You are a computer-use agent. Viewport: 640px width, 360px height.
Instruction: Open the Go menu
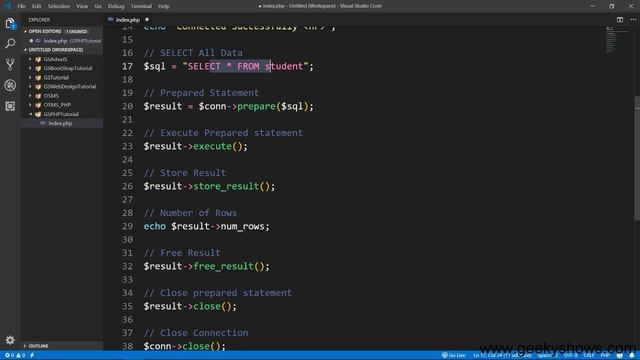click(x=98, y=6)
